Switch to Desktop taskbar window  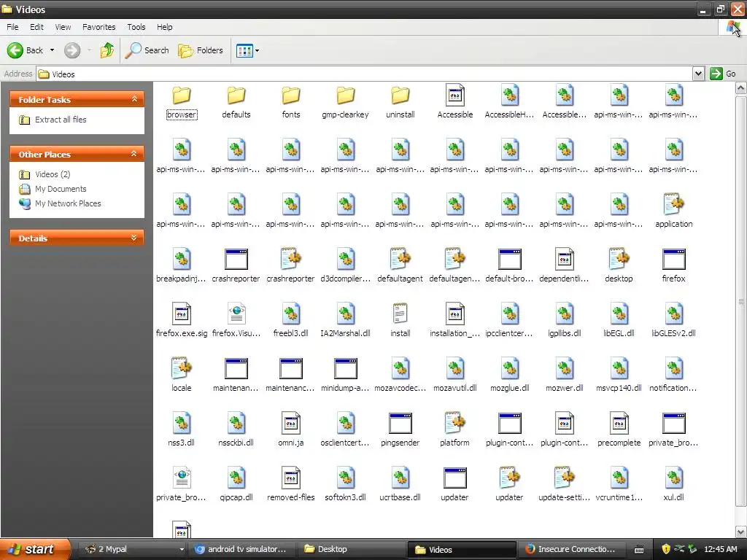[x=351, y=549]
